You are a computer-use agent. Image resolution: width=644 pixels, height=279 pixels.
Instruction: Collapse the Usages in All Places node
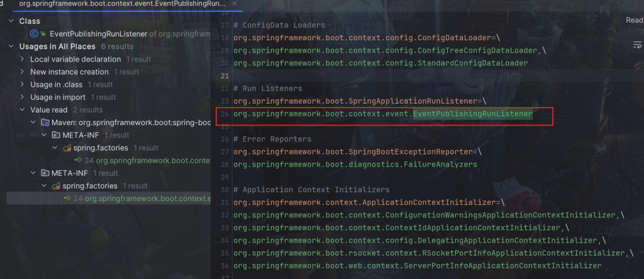click(11, 46)
